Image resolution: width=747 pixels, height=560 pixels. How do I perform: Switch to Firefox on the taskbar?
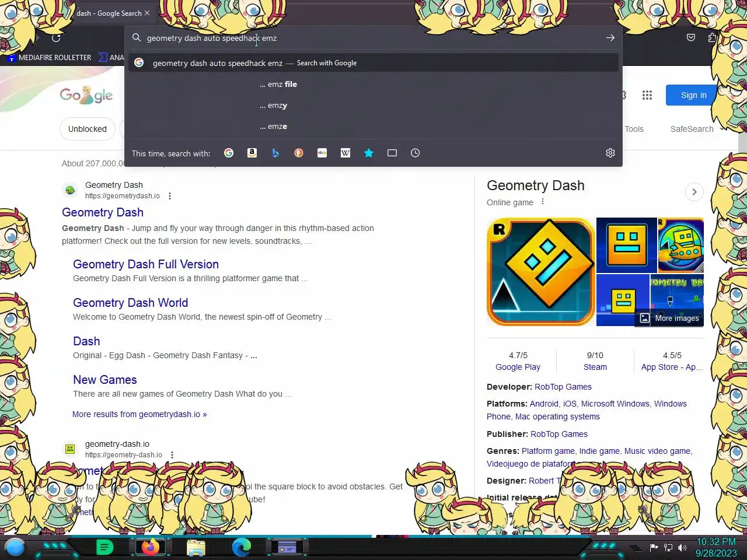tap(151, 548)
